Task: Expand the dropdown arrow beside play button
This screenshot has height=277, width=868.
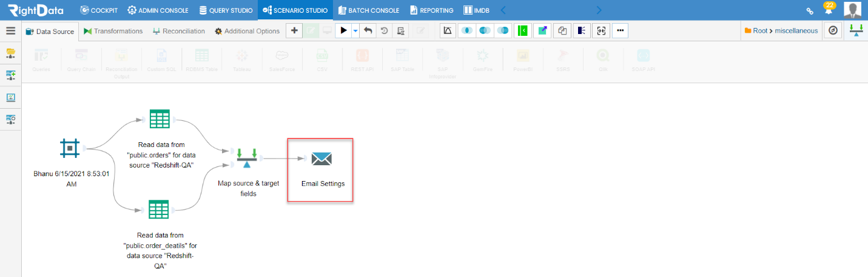Action: [x=355, y=30]
